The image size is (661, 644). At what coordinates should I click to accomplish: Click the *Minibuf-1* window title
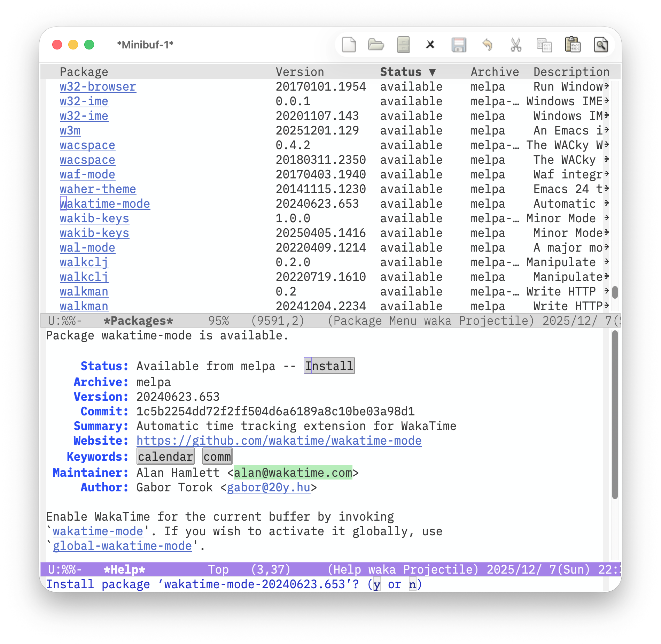[x=145, y=45]
